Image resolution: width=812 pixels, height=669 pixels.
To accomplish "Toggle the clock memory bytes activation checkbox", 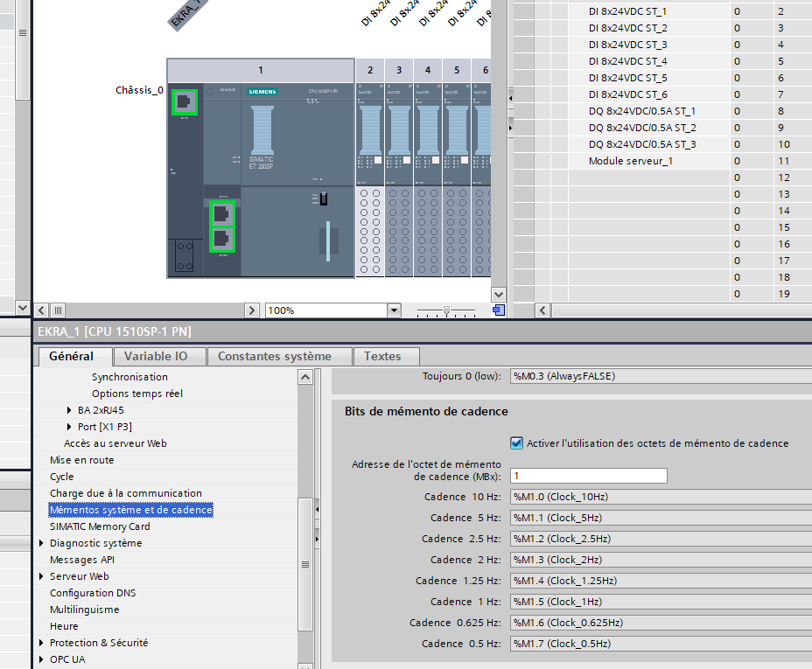I will pyautogui.click(x=516, y=443).
